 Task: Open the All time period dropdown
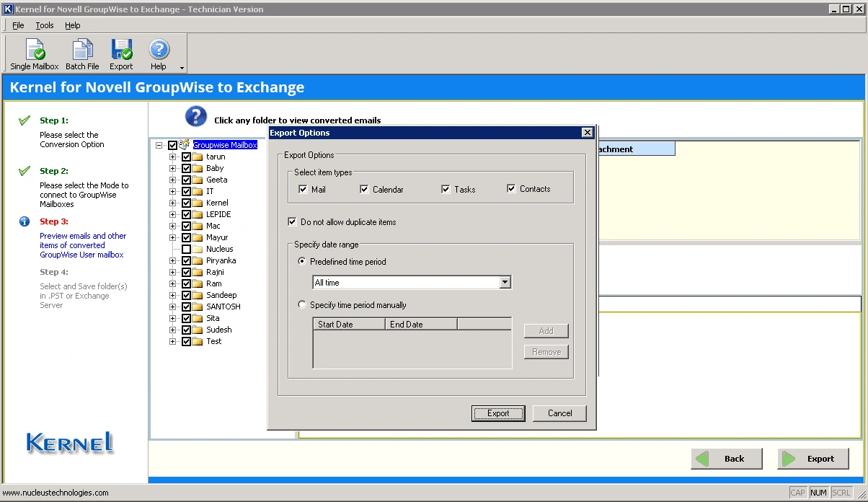[505, 283]
